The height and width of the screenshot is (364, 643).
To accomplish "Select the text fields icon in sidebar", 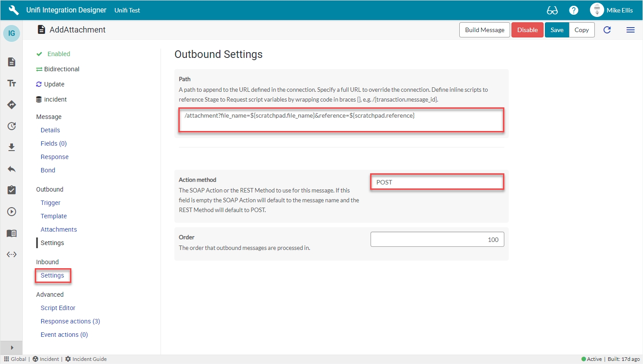I will point(12,83).
